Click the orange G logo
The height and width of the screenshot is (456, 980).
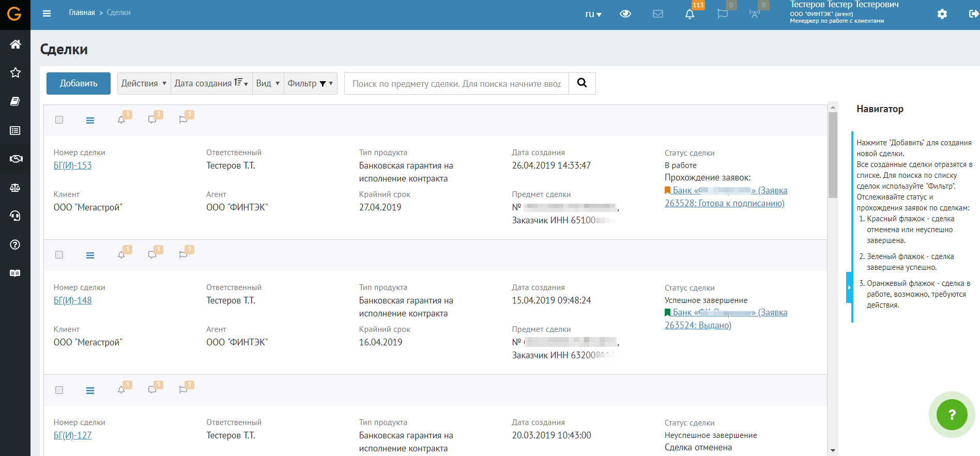14,14
